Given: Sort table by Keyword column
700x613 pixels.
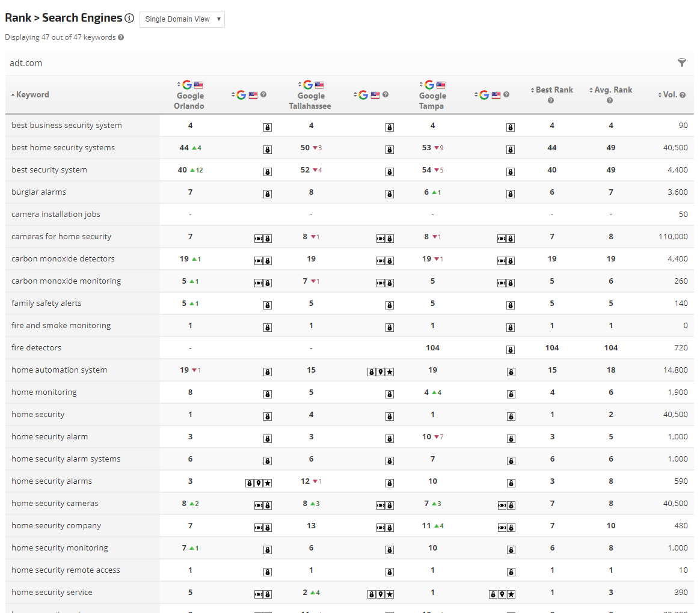Looking at the screenshot, I should pyautogui.click(x=32, y=95).
